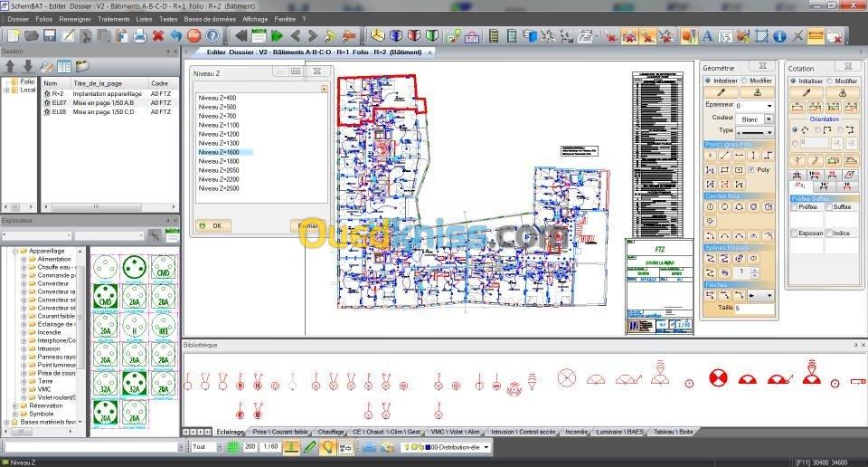The width and height of the screenshot is (868, 467).
Task: Select EL07 Mise en page 1/50 A,B row
Action: 109,102
